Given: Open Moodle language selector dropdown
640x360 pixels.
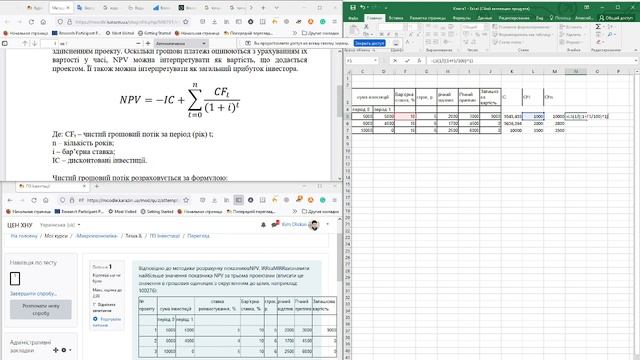Looking at the screenshot, I should [60, 225].
